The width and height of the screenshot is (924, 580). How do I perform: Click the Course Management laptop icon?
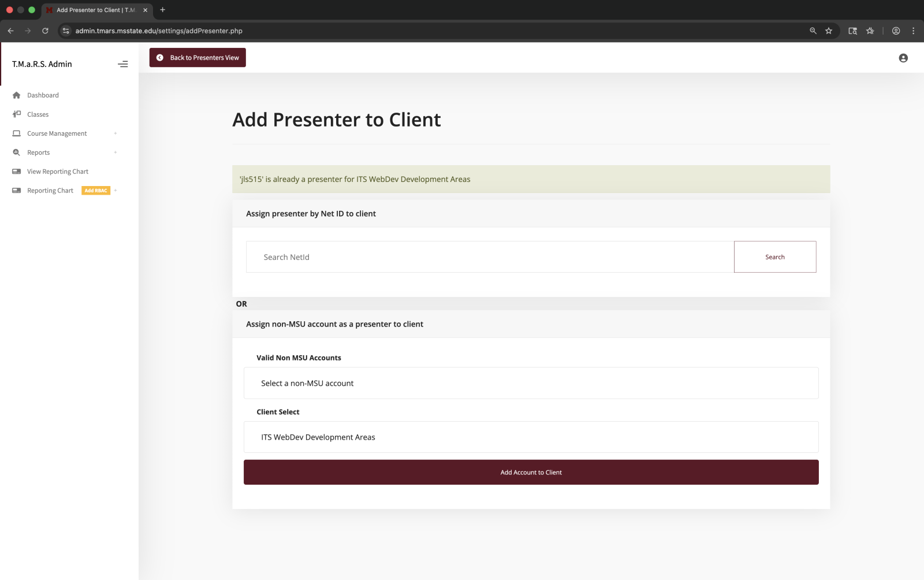[16, 133]
